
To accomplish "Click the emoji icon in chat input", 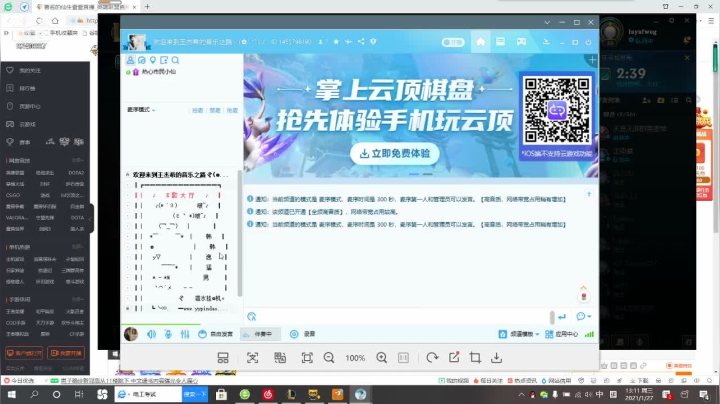I will pos(252,316).
